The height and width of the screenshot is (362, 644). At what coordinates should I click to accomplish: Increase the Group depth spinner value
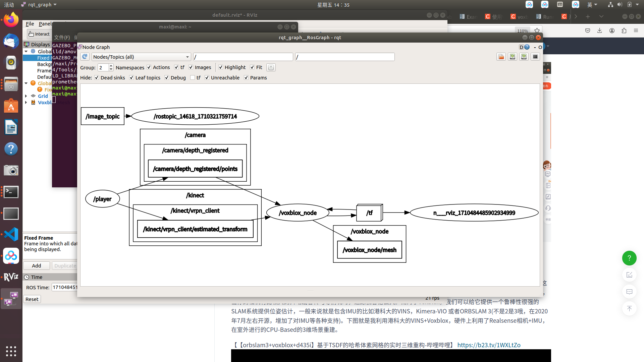point(111,66)
